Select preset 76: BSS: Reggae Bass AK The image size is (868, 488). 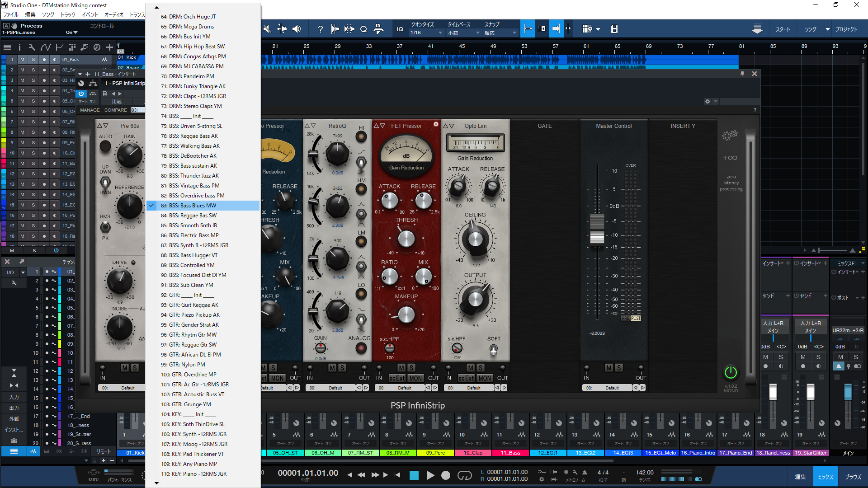[x=203, y=136]
